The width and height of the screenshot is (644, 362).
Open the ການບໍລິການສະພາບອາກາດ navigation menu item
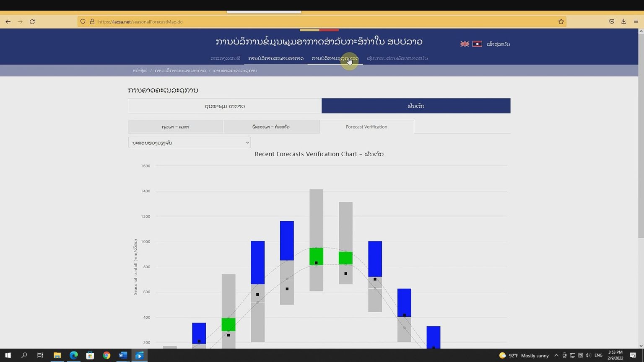tap(276, 58)
